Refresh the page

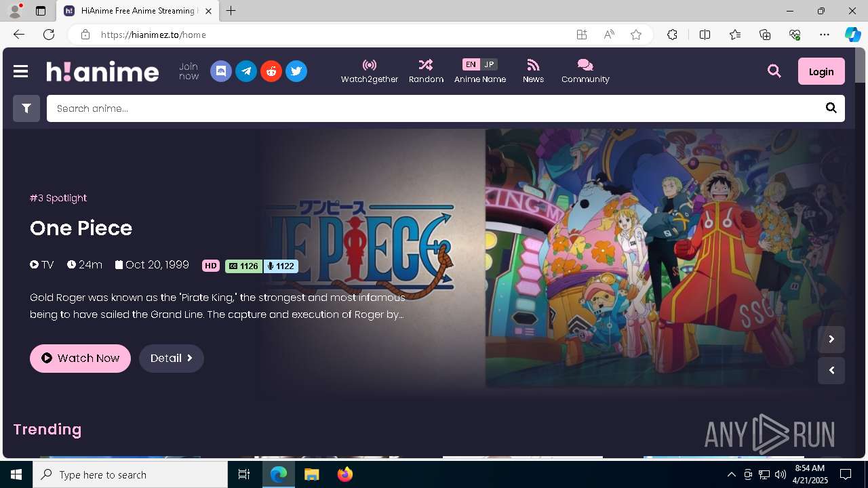[x=49, y=35]
